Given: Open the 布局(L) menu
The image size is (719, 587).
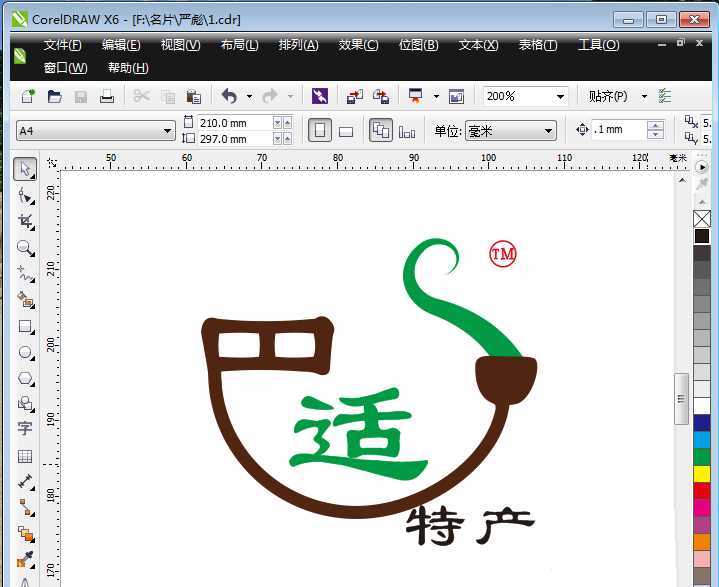Looking at the screenshot, I should click(x=239, y=45).
